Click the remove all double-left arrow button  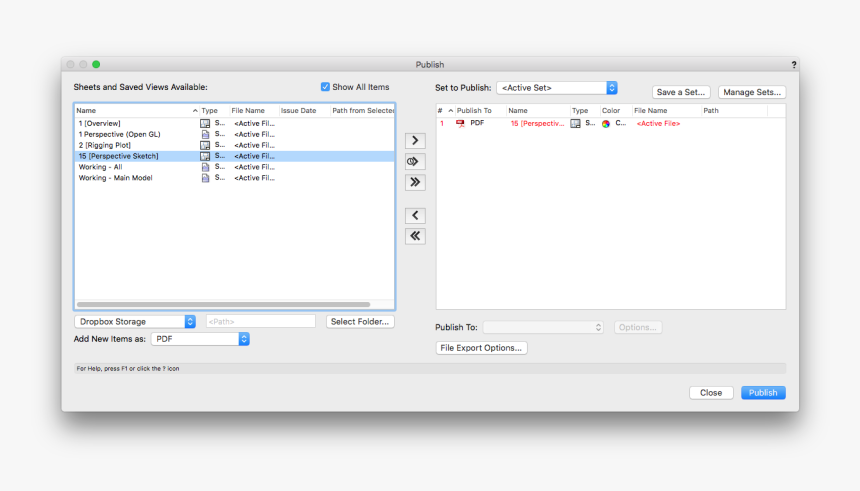point(415,236)
